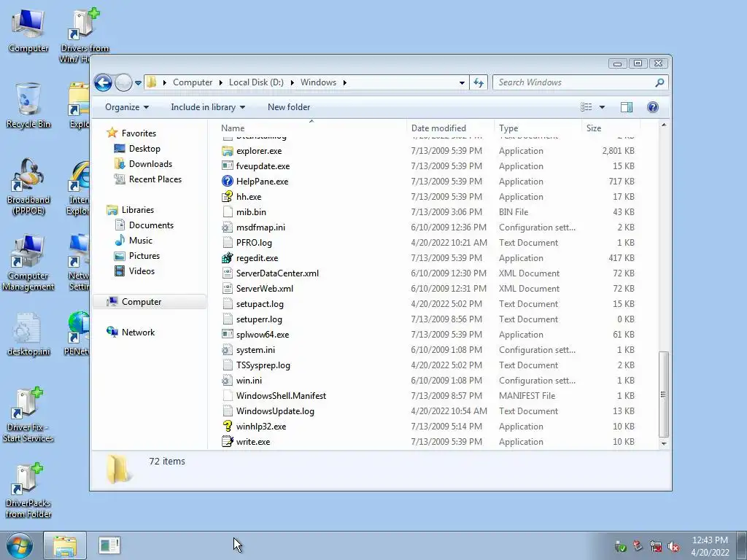This screenshot has width=747, height=560.
Task: Open Windows Explorer taskbar button
Action: pyautogui.click(x=65, y=545)
